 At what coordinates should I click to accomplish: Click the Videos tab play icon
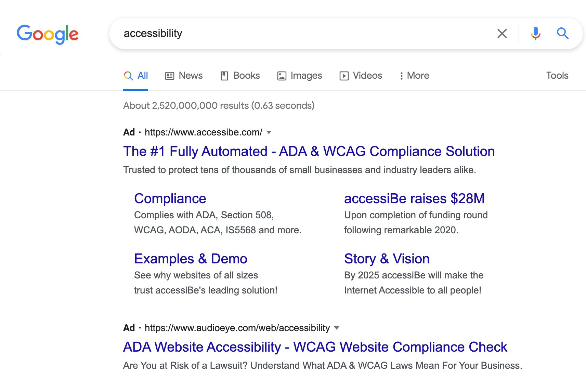point(344,76)
